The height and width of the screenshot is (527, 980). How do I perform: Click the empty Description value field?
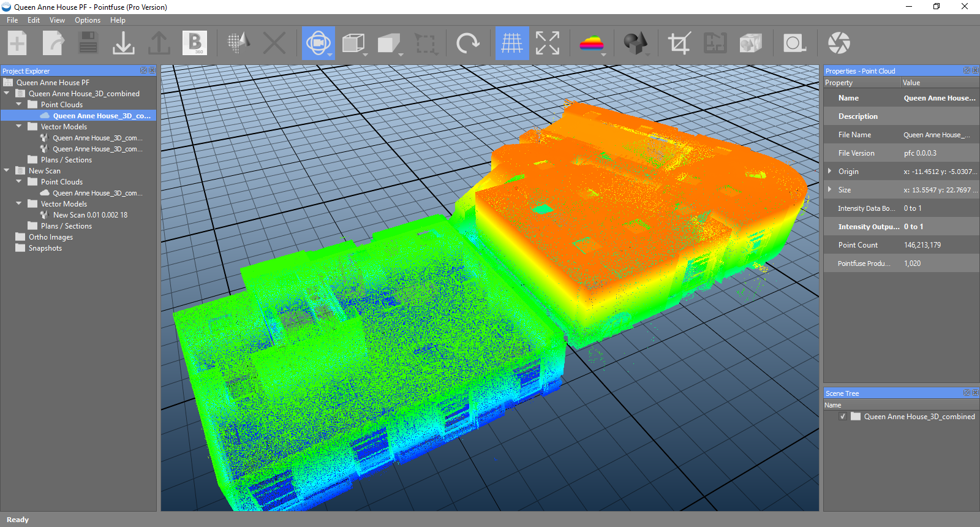pos(940,116)
